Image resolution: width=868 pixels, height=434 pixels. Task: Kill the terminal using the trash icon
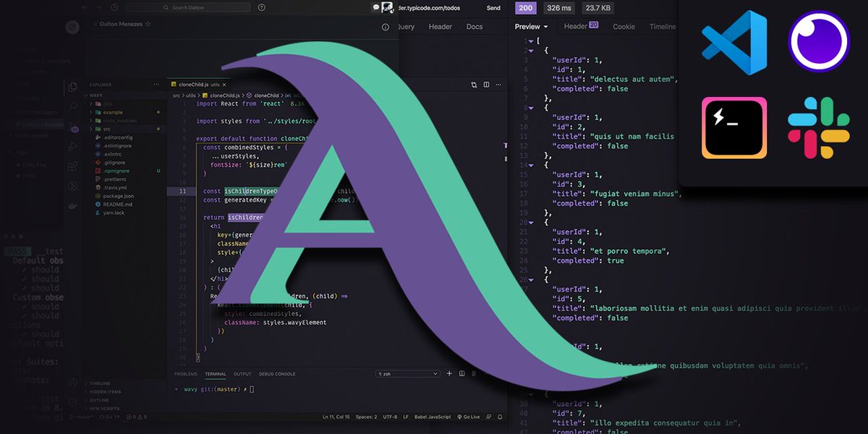point(474,373)
